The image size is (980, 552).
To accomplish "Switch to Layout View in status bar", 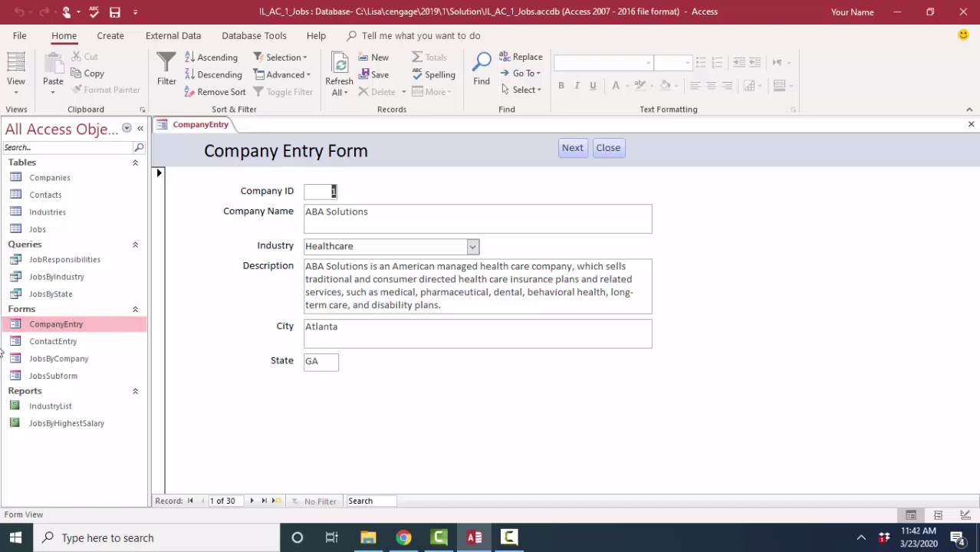I will [938, 515].
